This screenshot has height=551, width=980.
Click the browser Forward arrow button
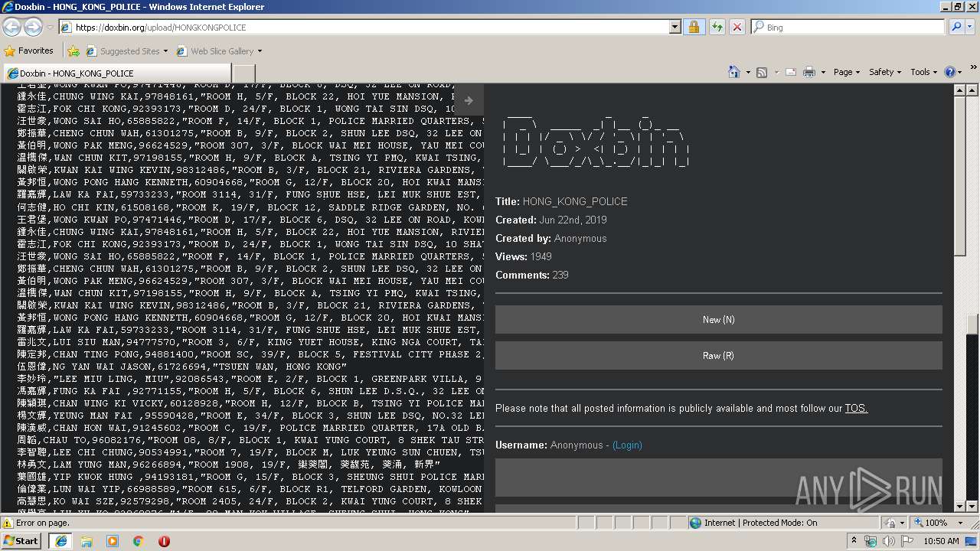tap(33, 27)
